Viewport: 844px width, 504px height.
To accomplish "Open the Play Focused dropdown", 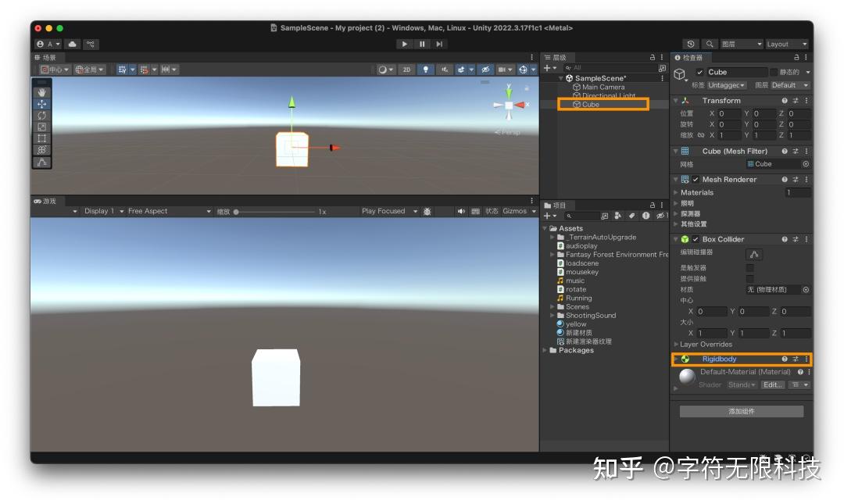I will click(x=389, y=211).
